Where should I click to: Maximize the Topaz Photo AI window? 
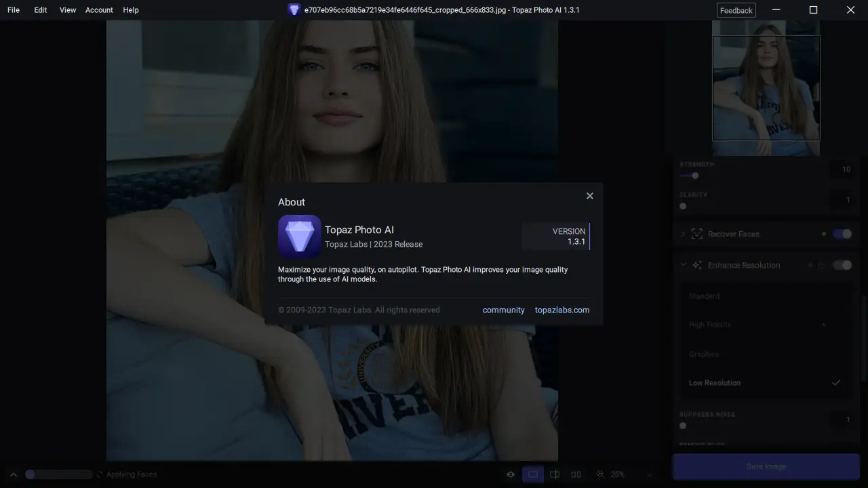coord(814,10)
